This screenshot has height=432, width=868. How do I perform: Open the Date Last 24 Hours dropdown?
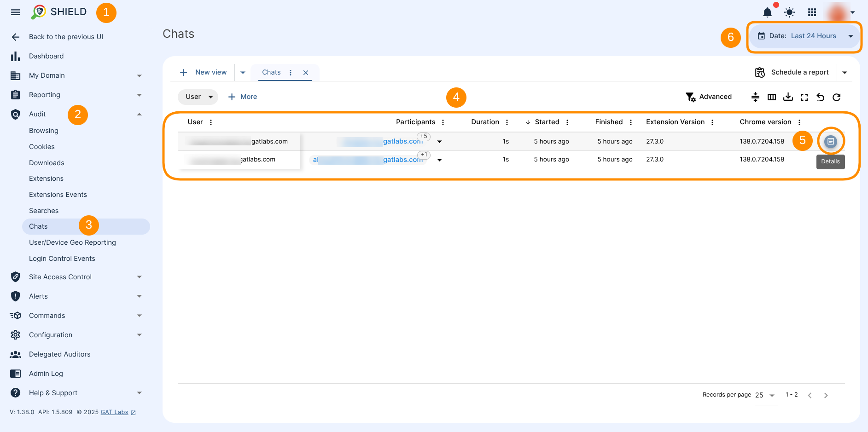804,36
